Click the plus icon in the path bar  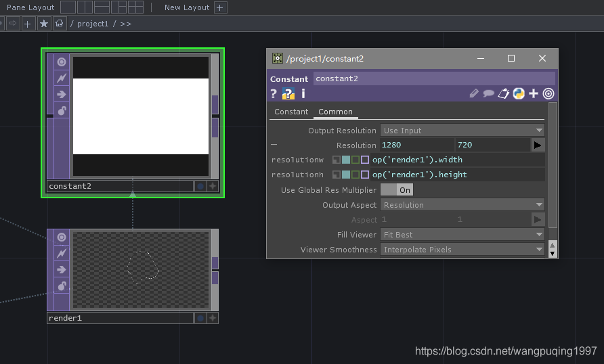[x=27, y=24]
